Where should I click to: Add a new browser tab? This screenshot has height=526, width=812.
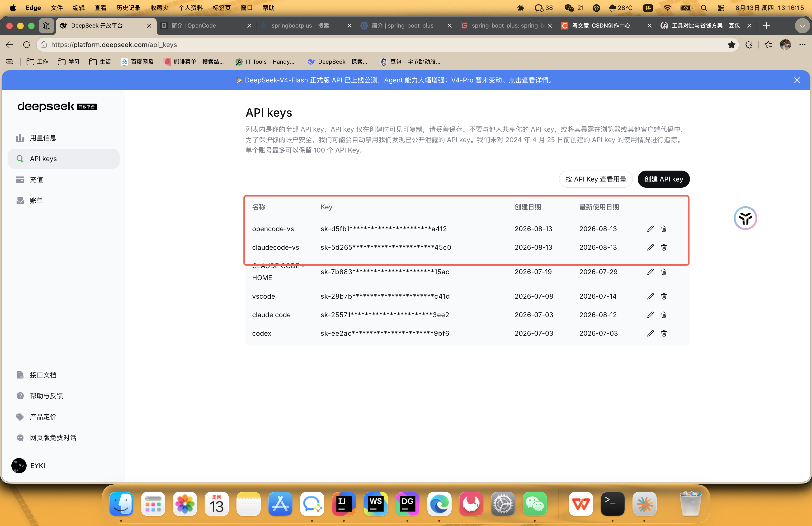pyautogui.click(x=766, y=26)
